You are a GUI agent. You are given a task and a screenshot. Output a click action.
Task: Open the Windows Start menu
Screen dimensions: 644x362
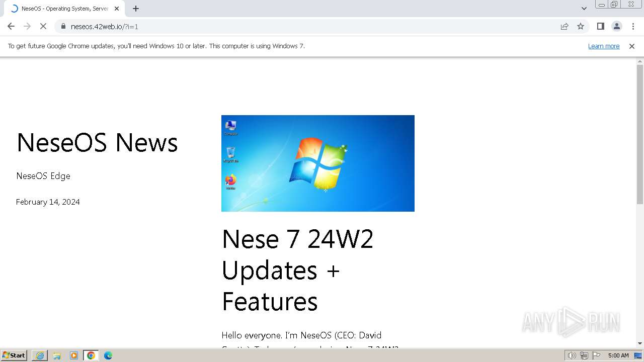(14, 355)
